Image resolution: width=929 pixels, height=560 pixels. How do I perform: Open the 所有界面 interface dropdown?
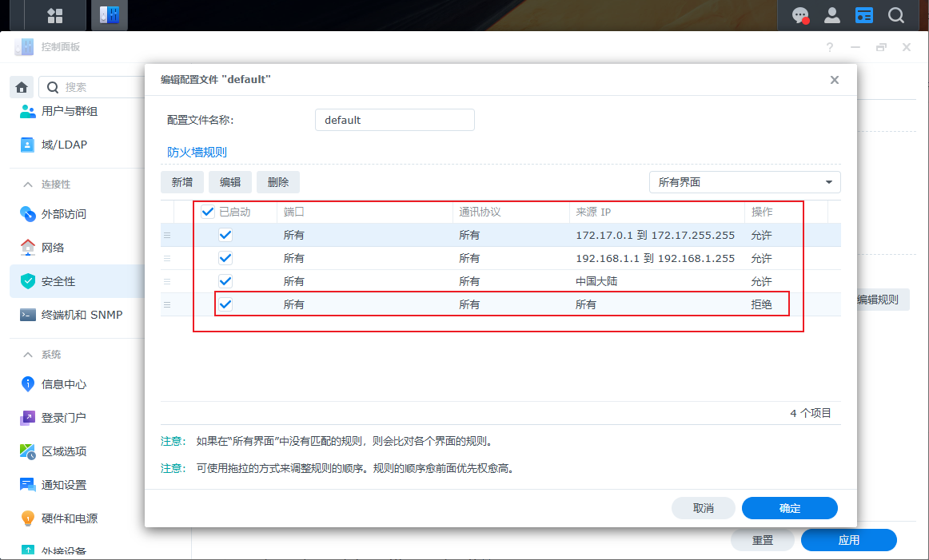(744, 182)
